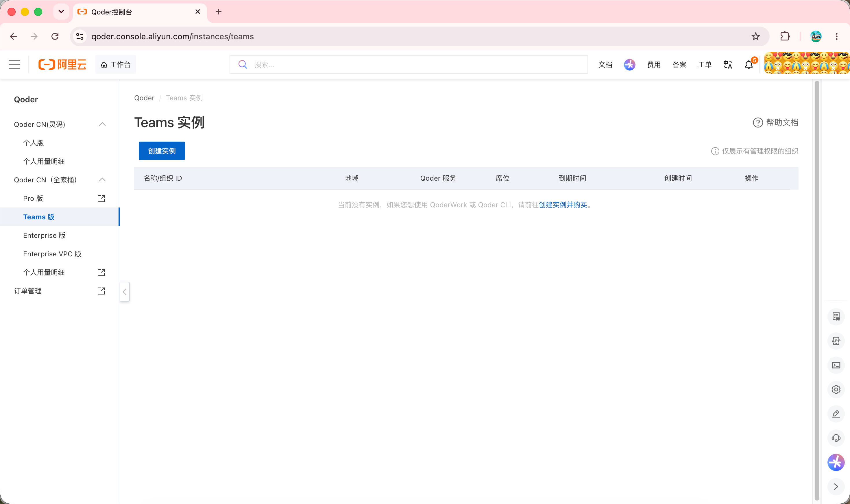
Task: Click the 到期时间 column header
Action: point(572,178)
